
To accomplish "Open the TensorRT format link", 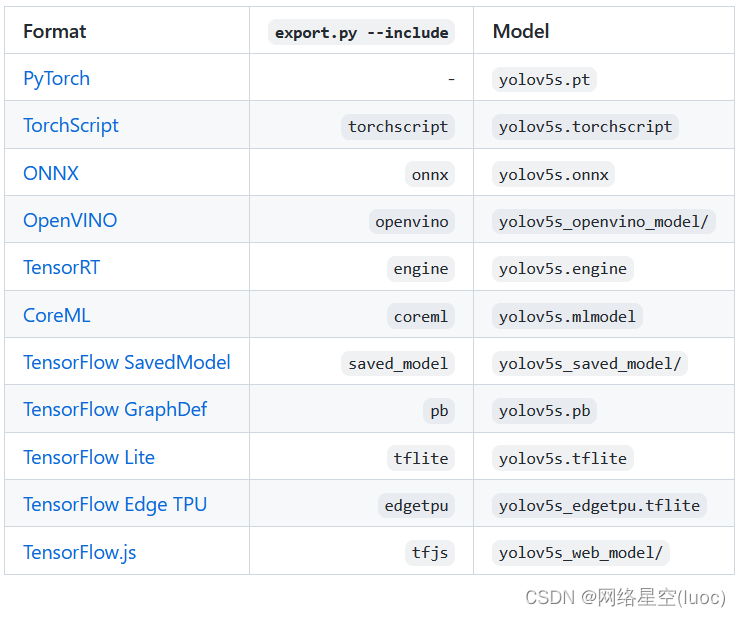I will pyautogui.click(x=62, y=268).
